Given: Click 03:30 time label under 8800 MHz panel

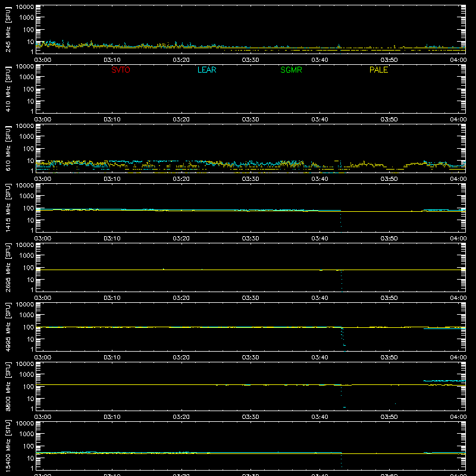Looking at the screenshot, I should tap(250, 417).
